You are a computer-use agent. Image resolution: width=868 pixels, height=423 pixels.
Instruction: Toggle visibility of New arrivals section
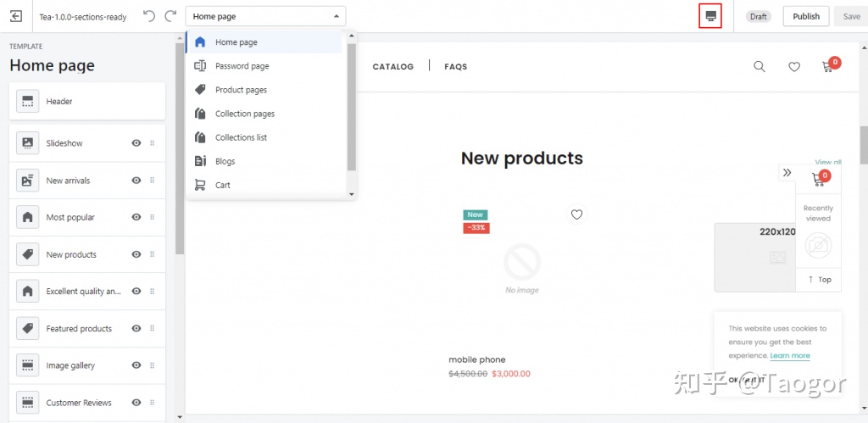tap(136, 181)
